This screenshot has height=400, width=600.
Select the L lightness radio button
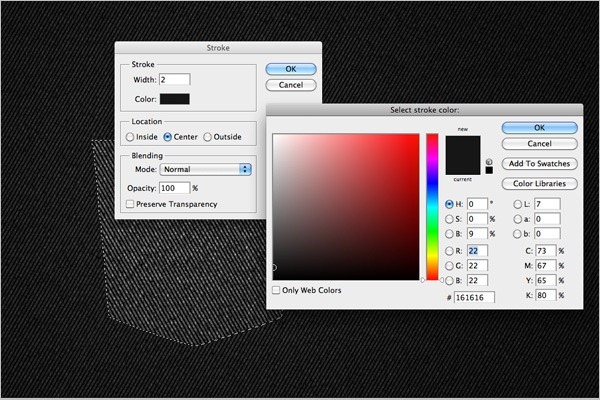pos(517,204)
